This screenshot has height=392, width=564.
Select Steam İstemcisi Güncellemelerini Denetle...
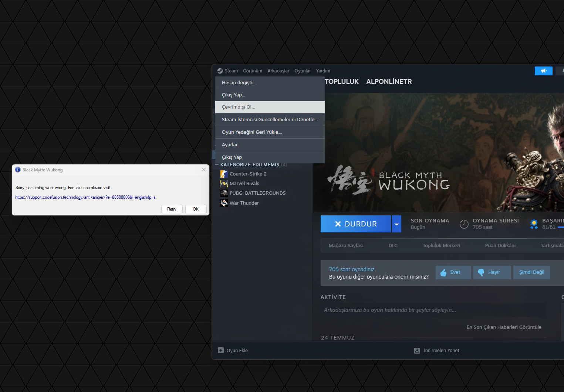pos(270,119)
